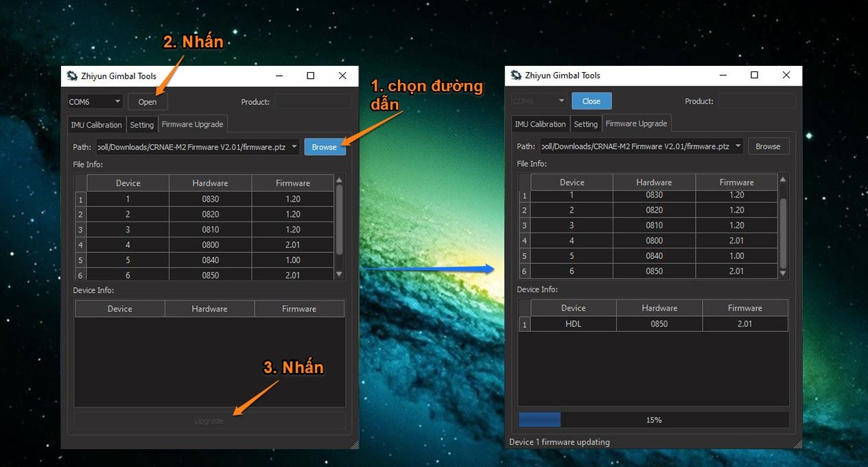This screenshot has width=868, height=467.
Task: Close the window that shows the Open button
Action: point(342,75)
